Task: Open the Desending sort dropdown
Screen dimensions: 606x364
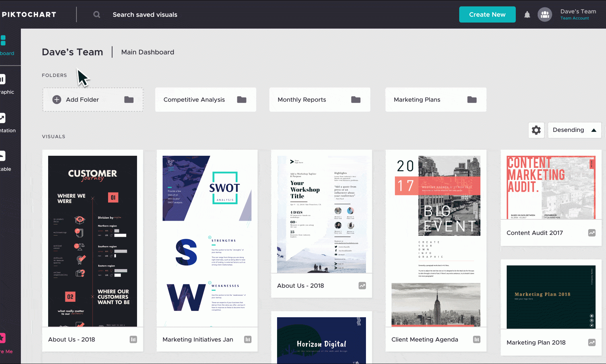Action: (x=568, y=130)
